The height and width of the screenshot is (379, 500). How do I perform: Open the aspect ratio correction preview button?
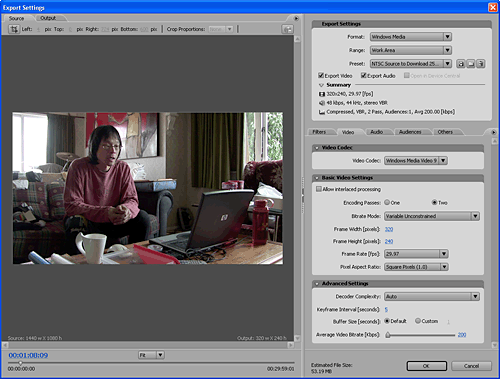(x=287, y=29)
